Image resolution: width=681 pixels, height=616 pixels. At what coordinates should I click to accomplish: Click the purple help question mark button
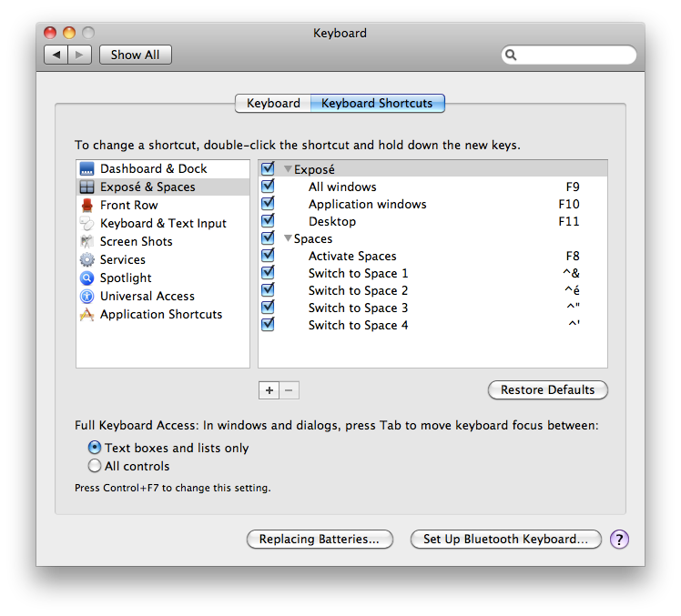click(x=619, y=540)
